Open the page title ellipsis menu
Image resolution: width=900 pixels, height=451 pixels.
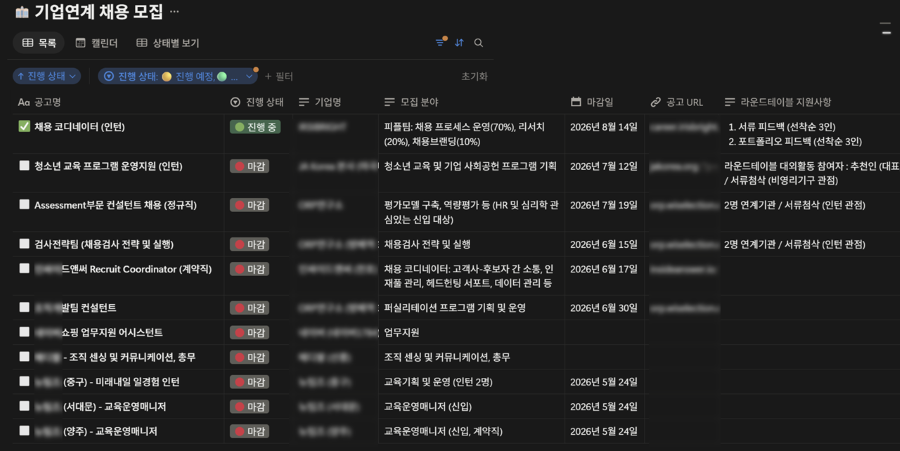click(x=174, y=11)
